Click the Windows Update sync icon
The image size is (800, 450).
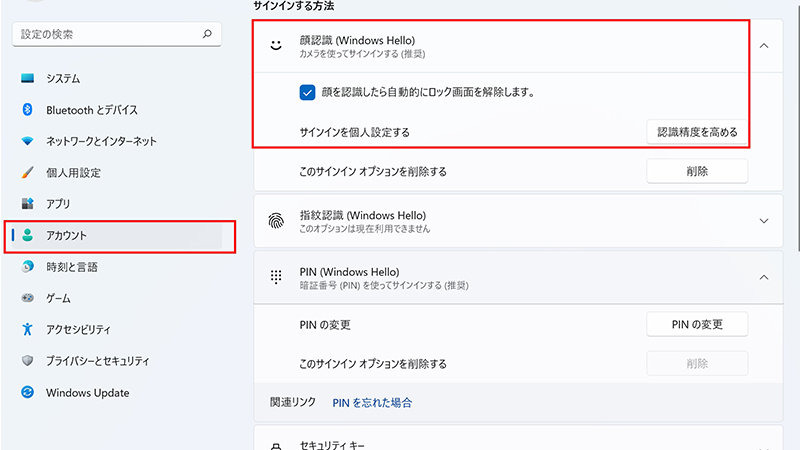tap(28, 392)
